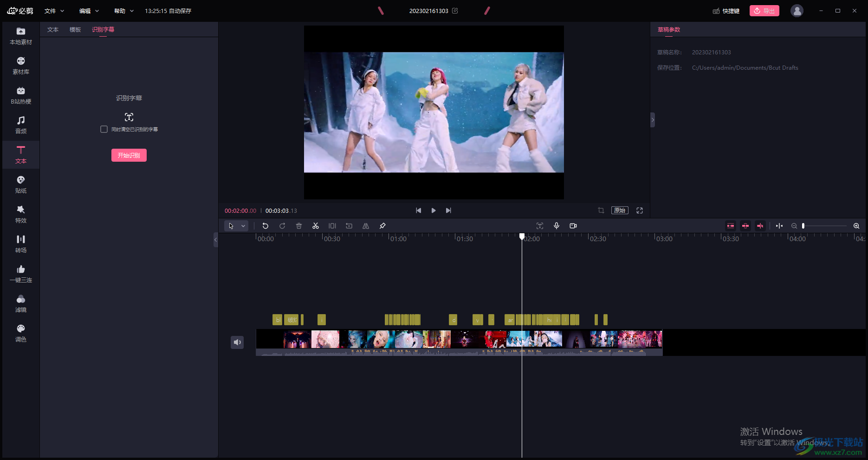The height and width of the screenshot is (460, 868).
Task: Open the 音频 audio panel
Action: (x=21, y=125)
